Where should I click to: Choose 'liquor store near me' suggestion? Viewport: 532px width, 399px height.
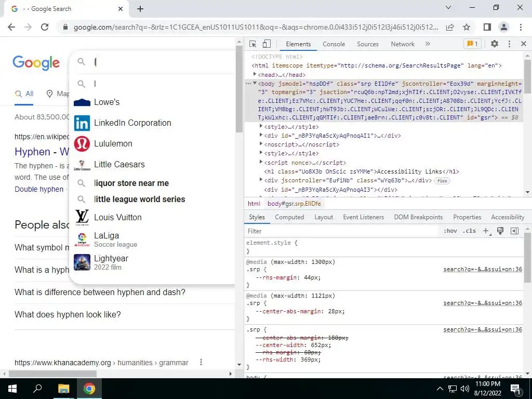pos(152,183)
